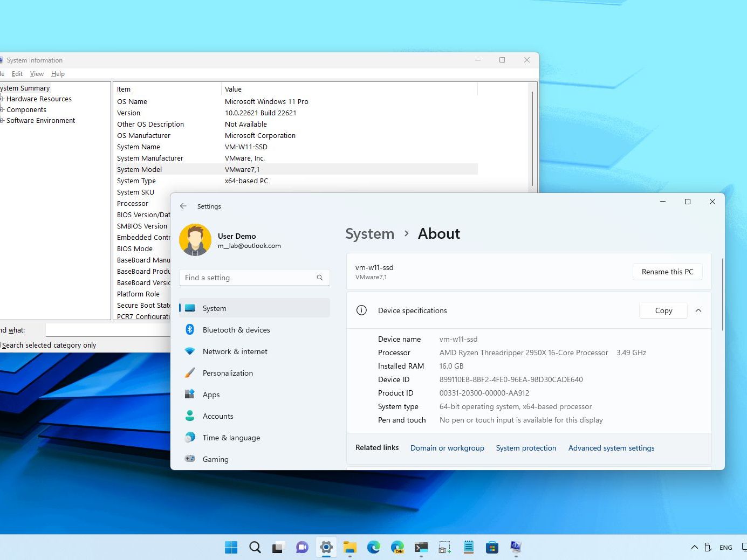Image resolution: width=747 pixels, height=560 pixels.
Task: Collapse the Device specifications section
Action: click(698, 310)
